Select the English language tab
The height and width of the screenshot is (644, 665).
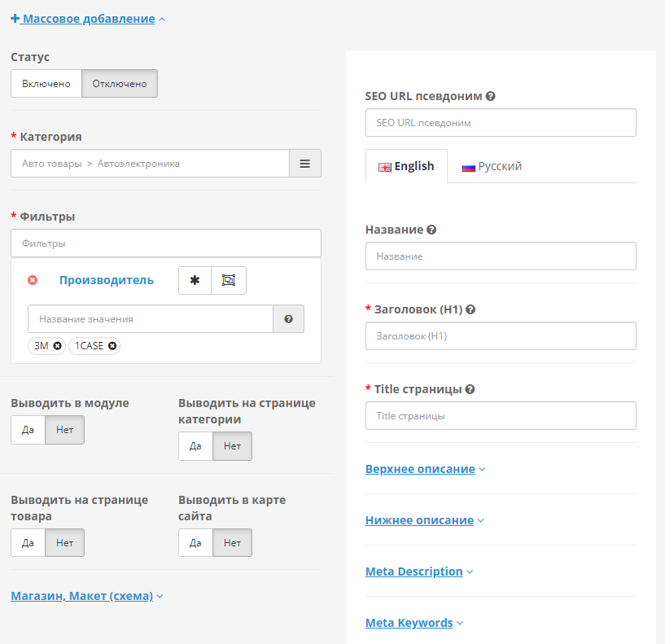tap(406, 166)
